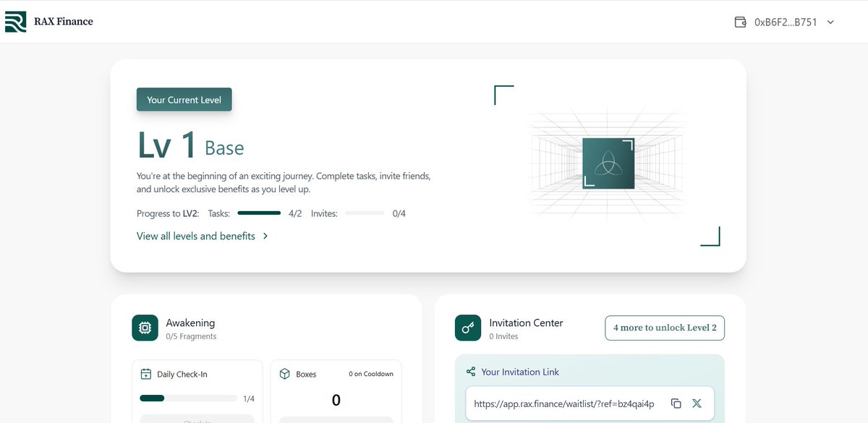868x423 pixels.
Task: Click the wallet icon in the header
Action: click(740, 22)
